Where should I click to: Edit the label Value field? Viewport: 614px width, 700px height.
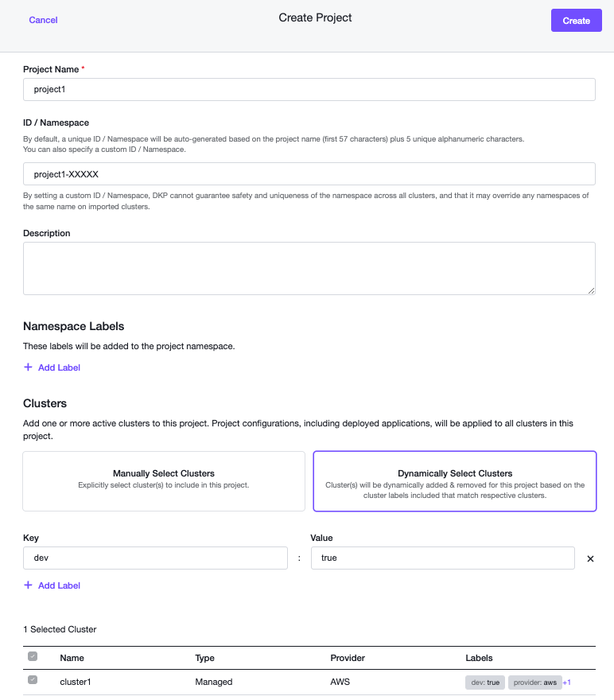(x=442, y=558)
